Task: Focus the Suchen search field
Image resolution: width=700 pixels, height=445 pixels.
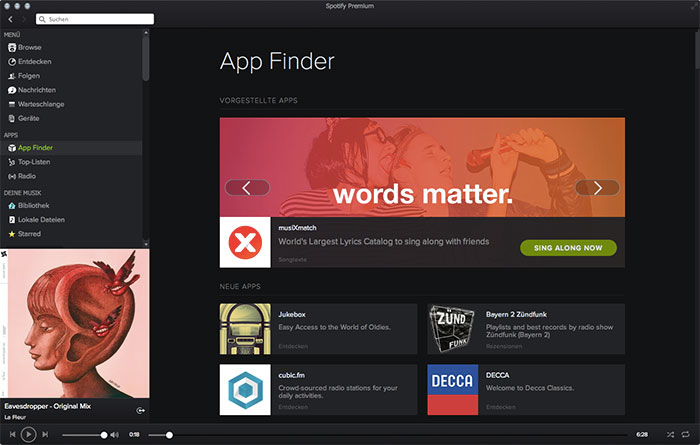Action: [95, 19]
